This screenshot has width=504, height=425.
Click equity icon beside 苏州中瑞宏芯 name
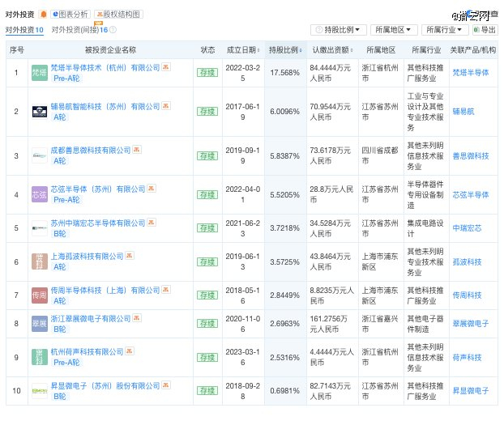[152, 223]
